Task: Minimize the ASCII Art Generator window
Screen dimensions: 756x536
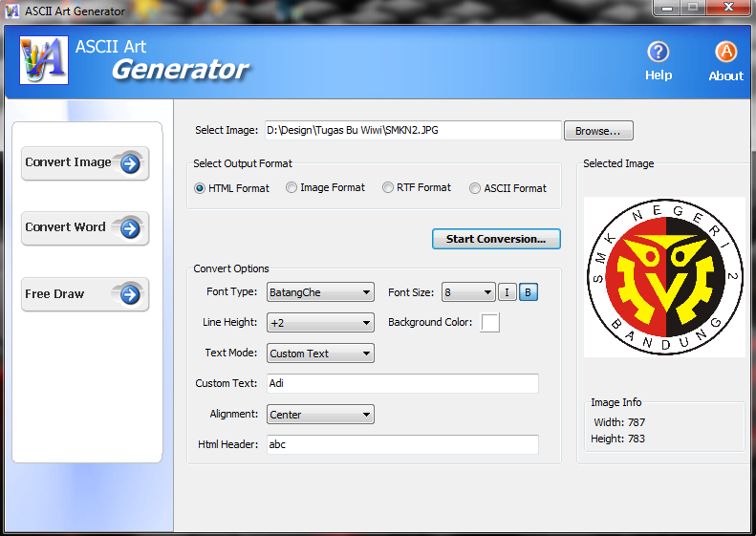Action: [667, 8]
